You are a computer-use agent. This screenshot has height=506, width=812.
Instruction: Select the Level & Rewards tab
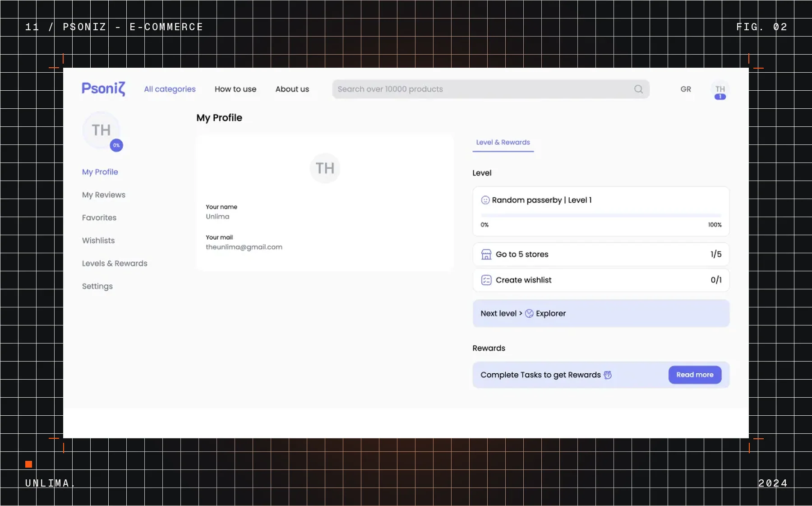point(503,143)
